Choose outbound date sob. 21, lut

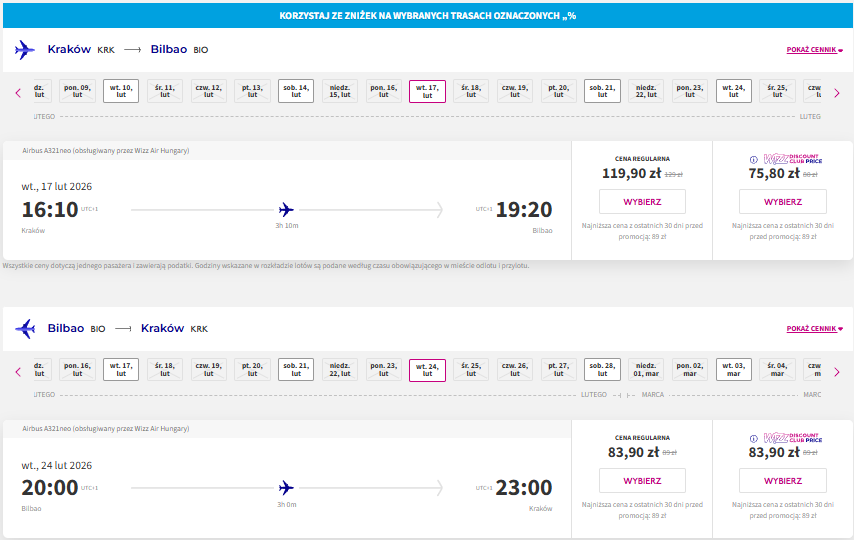tap(602, 91)
